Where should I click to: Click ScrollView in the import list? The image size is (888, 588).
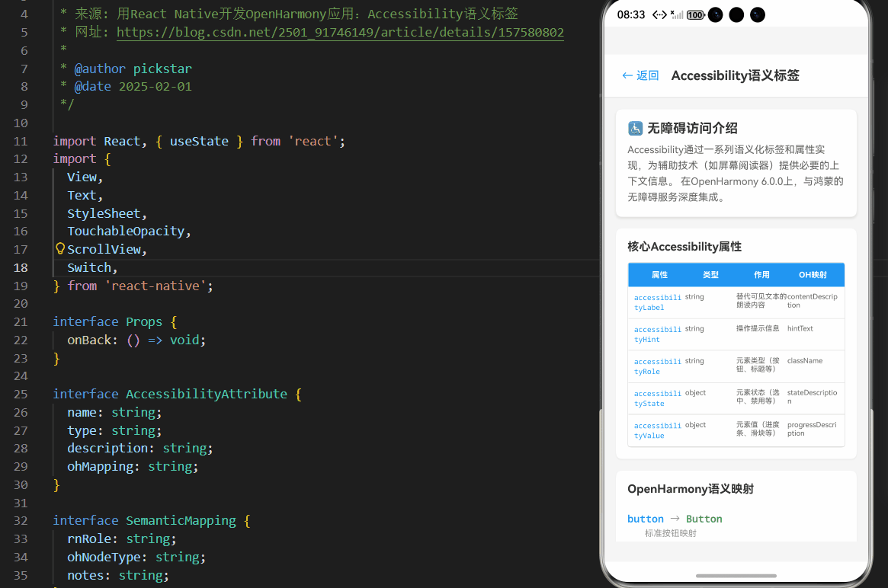[104, 250]
